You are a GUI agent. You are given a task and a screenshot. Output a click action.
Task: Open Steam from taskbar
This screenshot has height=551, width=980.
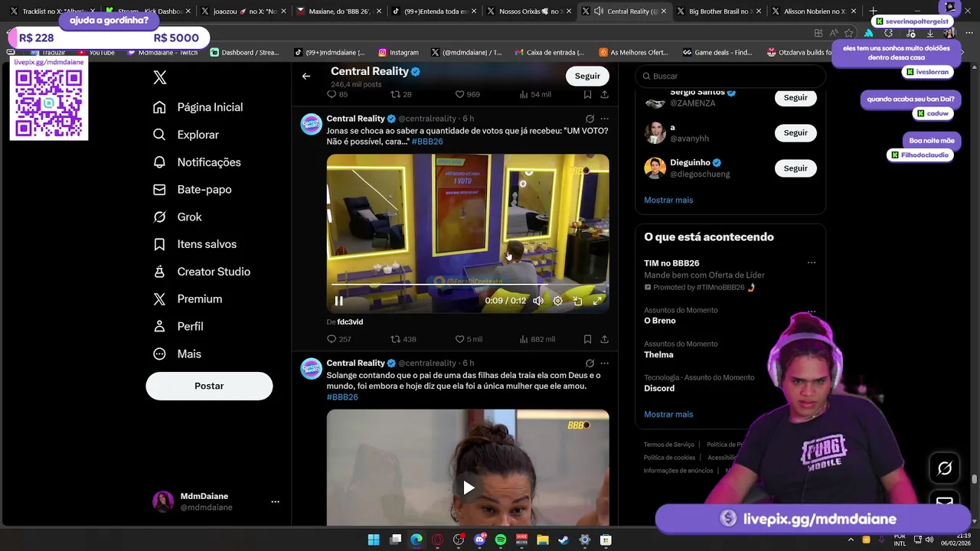pos(563,540)
